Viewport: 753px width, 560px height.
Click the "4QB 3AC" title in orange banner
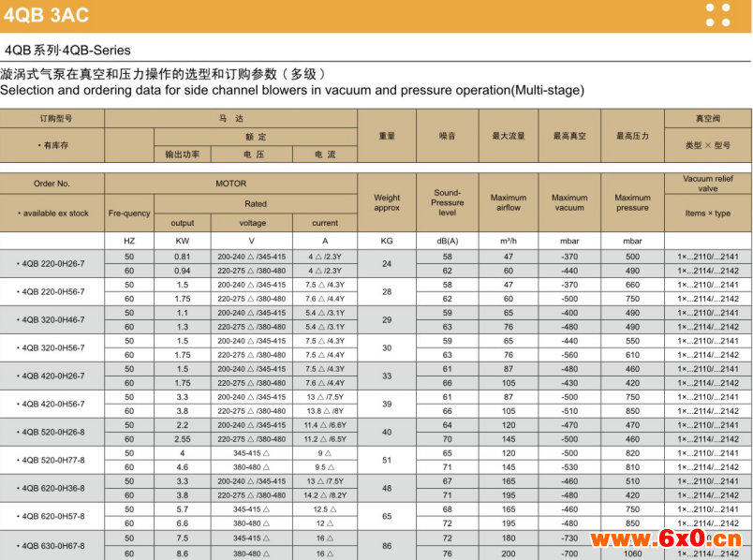tap(46, 15)
